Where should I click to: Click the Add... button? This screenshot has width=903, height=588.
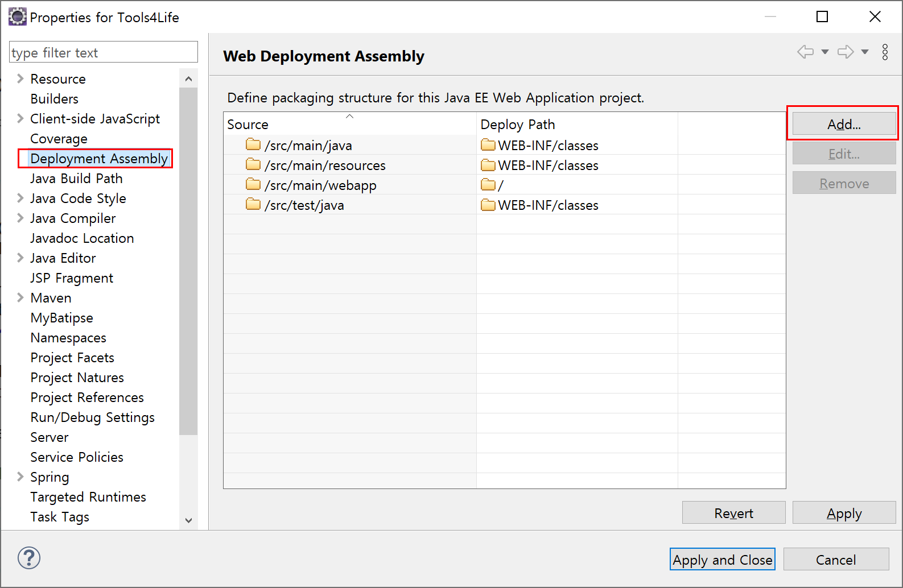[x=844, y=124]
